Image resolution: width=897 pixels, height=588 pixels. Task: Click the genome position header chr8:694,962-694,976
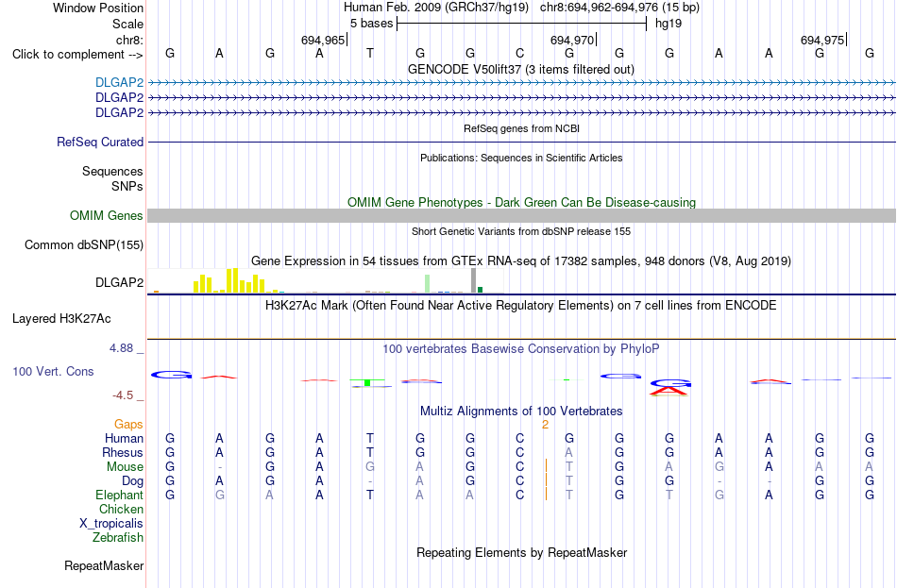click(x=619, y=8)
